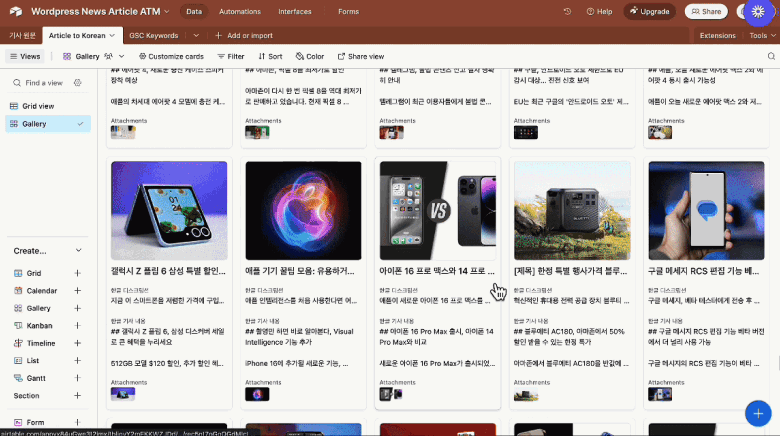Expand the Wordpress News Article ATM base menu
The height and width of the screenshot is (436, 780).
pos(165,12)
